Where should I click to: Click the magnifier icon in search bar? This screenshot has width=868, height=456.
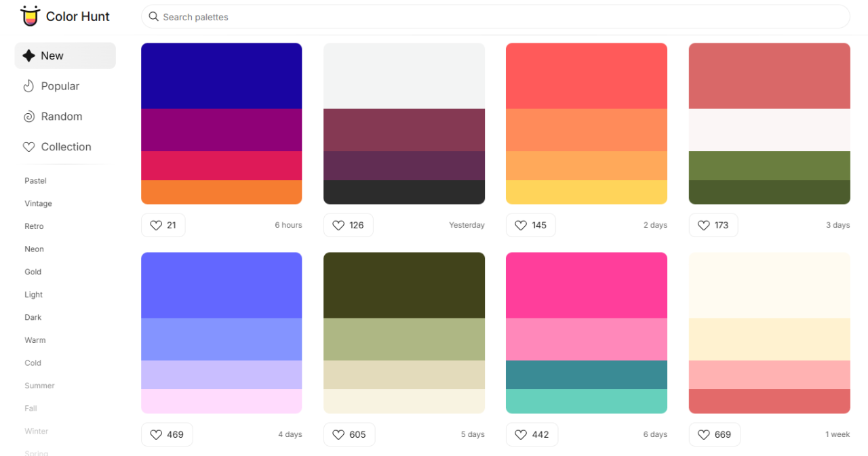(154, 17)
